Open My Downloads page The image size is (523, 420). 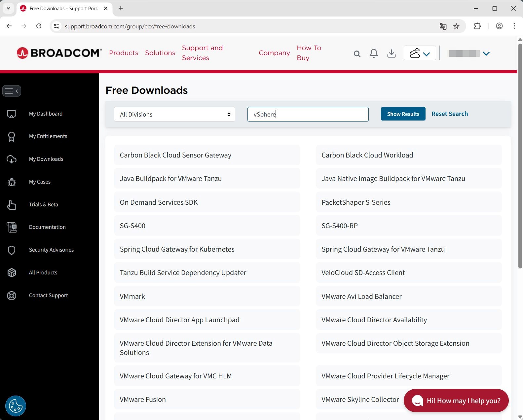click(x=46, y=159)
